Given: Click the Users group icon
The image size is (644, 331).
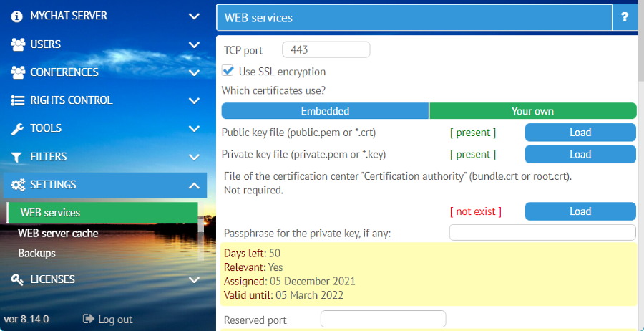Looking at the screenshot, I should pos(18,44).
